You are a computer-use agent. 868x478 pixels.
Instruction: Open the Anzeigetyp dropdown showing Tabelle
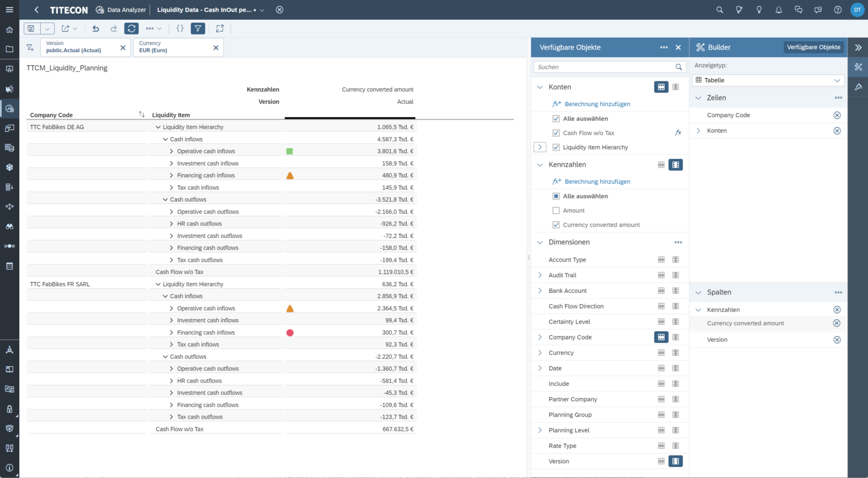click(768, 80)
